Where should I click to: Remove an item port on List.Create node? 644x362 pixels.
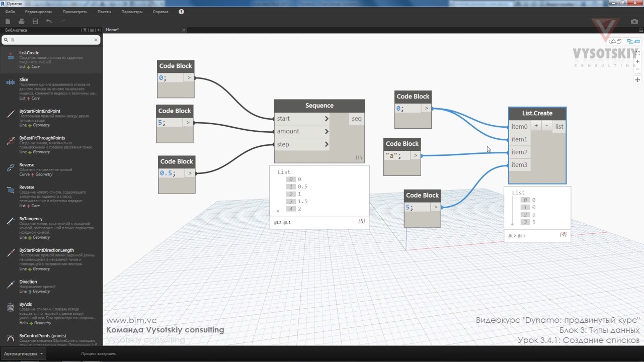point(546,126)
